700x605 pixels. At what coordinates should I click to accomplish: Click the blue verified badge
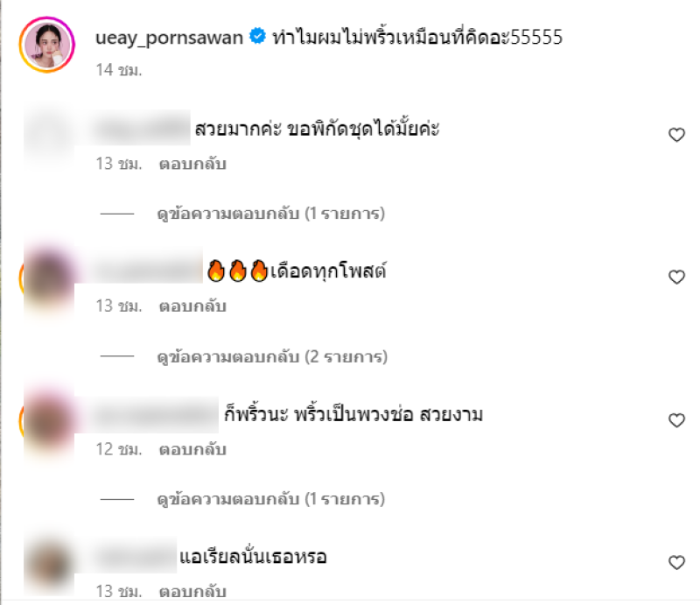click(x=257, y=36)
